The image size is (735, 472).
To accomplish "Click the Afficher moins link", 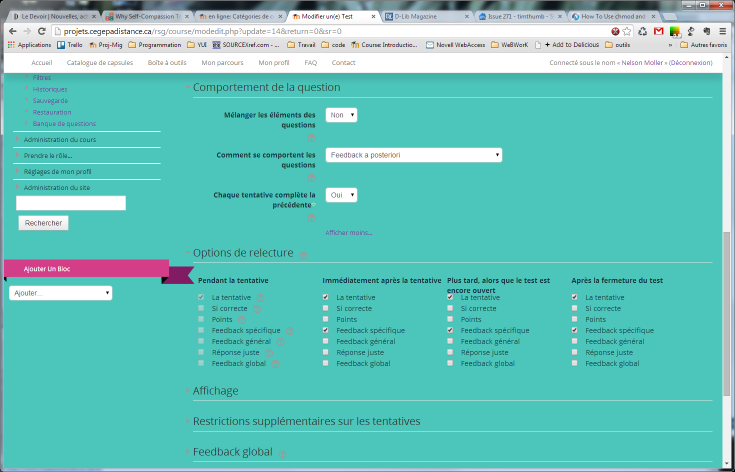I will pyautogui.click(x=348, y=233).
